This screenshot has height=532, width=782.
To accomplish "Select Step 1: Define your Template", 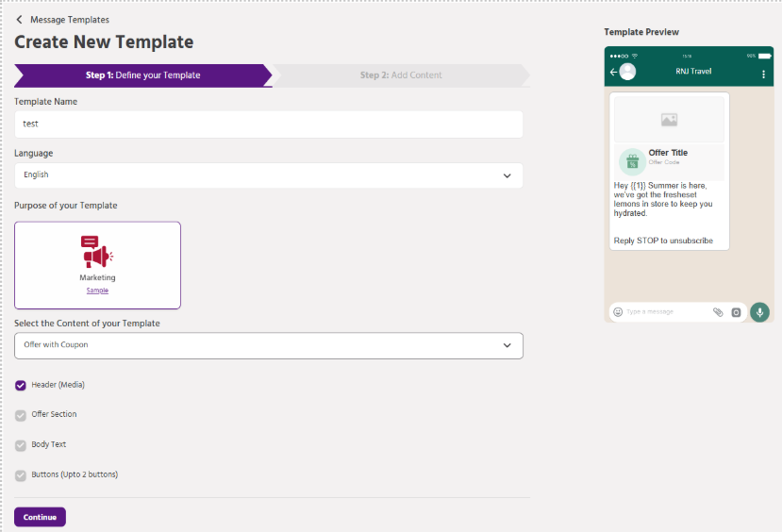I will click(x=142, y=75).
